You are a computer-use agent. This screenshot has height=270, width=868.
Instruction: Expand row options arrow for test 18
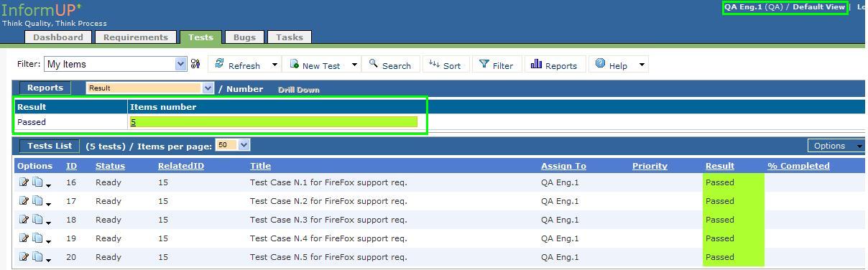click(48, 223)
